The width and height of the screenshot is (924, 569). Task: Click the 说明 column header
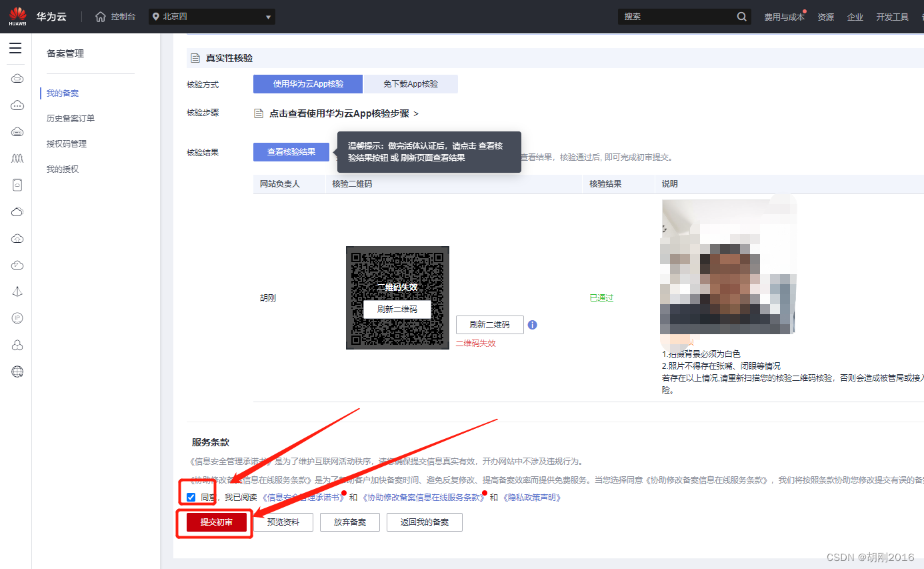(x=669, y=184)
